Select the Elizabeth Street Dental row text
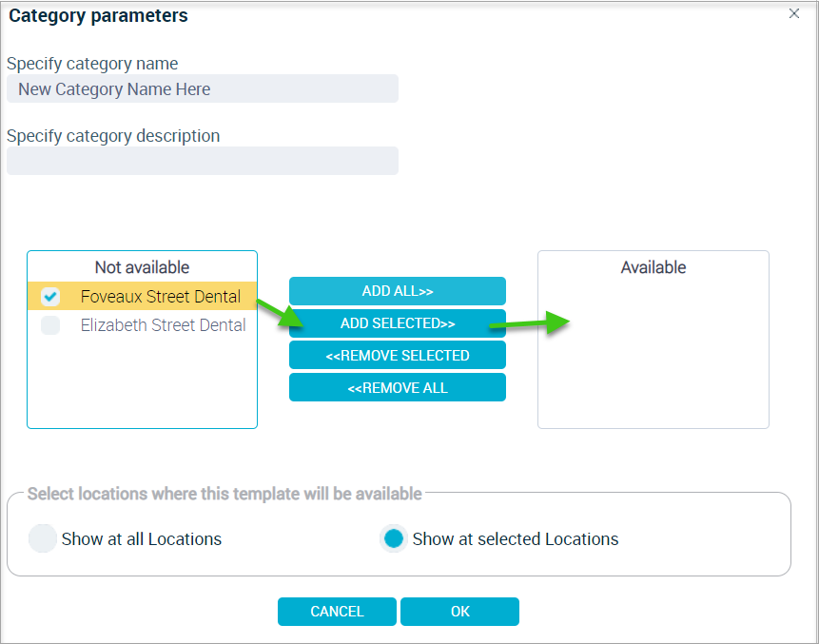Image resolution: width=819 pixels, height=644 pixels. pyautogui.click(x=163, y=325)
